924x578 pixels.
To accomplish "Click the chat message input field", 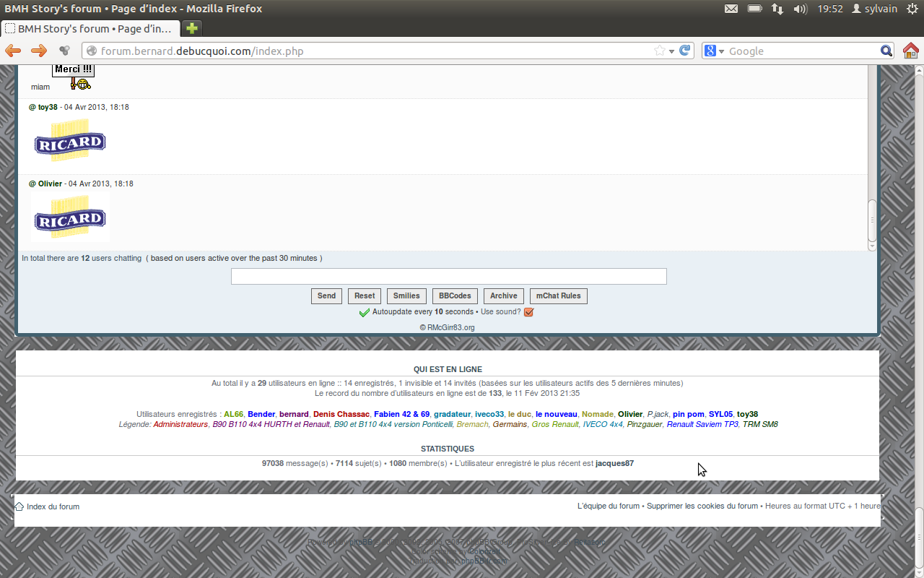I will click(x=448, y=276).
